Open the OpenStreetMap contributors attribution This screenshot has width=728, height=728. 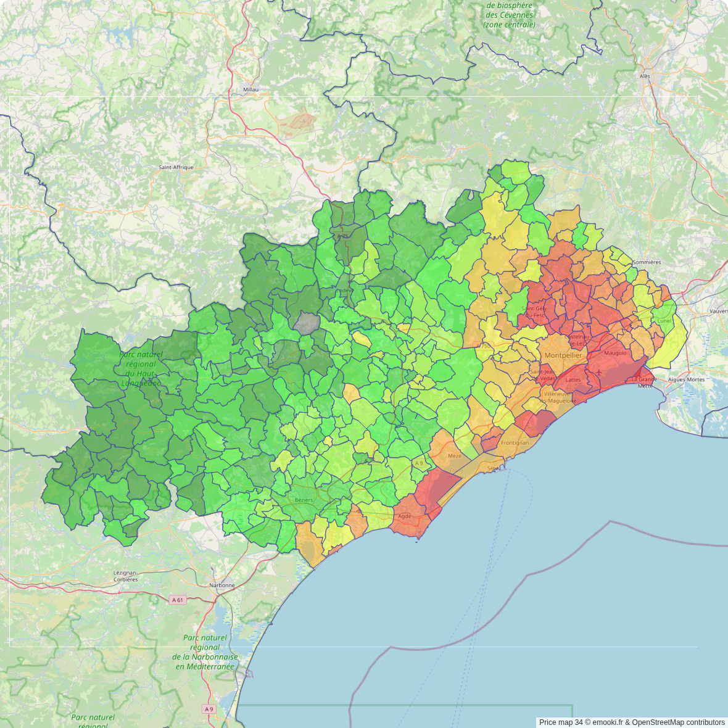[x=678, y=722]
